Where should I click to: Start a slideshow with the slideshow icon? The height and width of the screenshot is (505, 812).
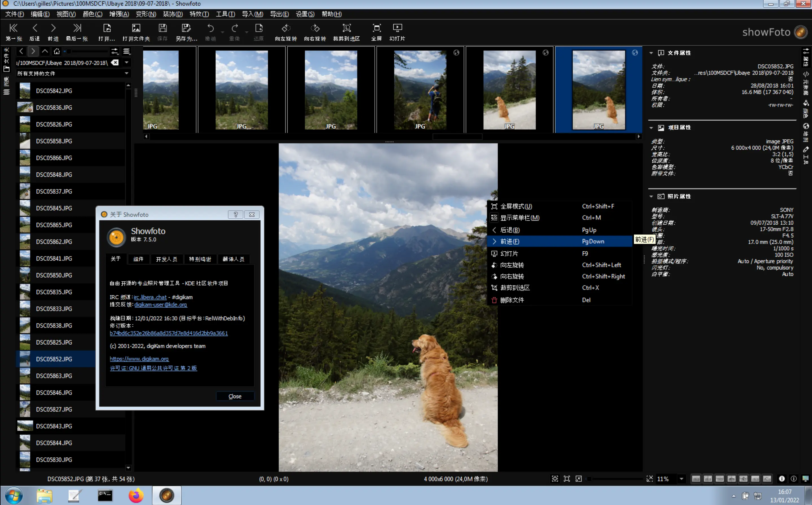(397, 32)
